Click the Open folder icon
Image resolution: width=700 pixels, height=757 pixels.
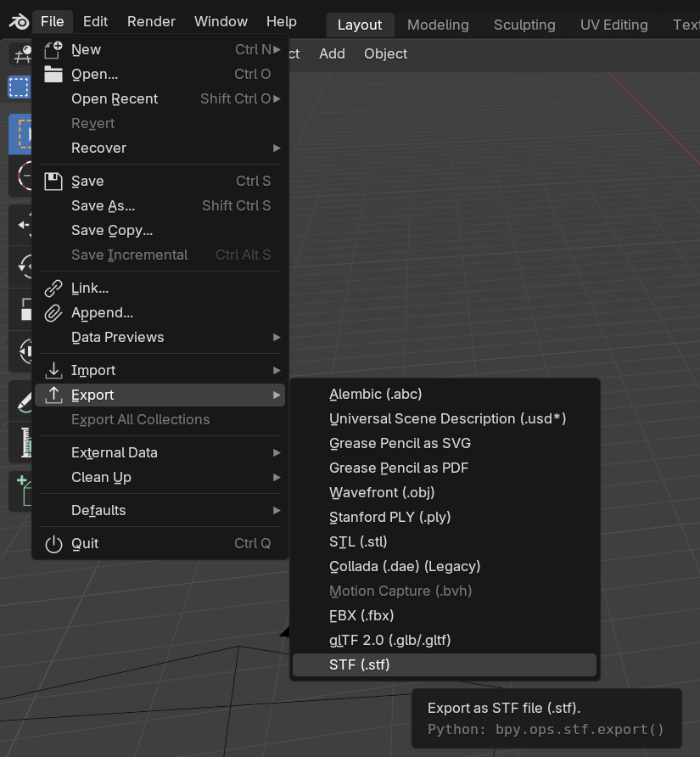[x=53, y=75]
